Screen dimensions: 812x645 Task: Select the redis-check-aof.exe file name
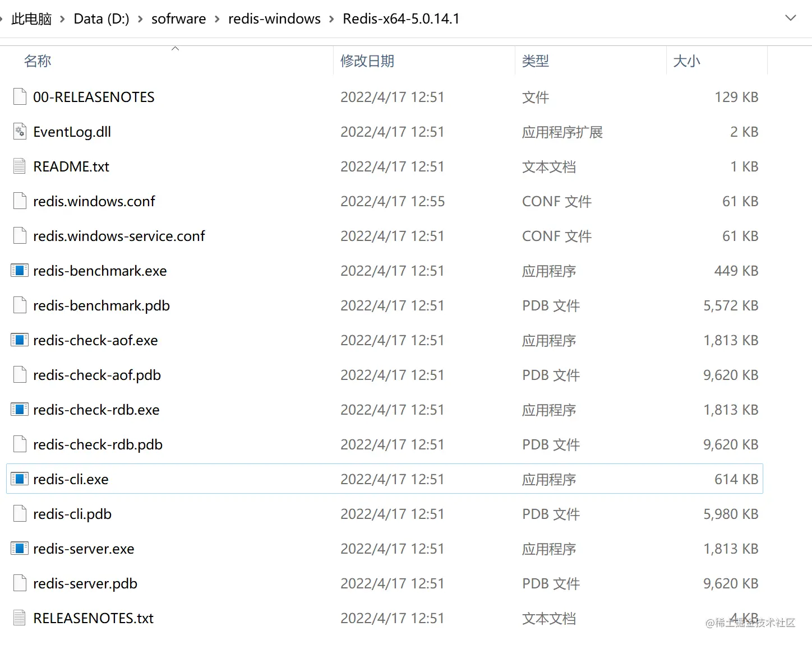(95, 340)
